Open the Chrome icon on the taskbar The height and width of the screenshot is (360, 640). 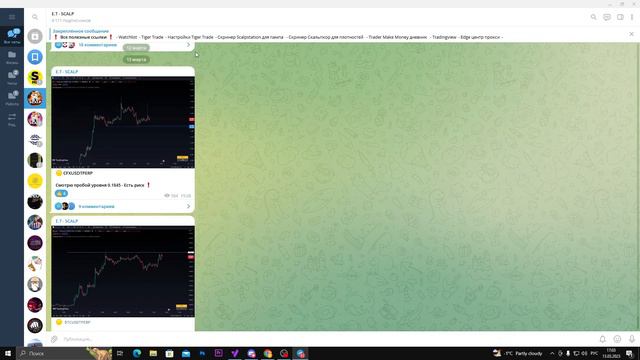pyautogui.click(x=268, y=353)
